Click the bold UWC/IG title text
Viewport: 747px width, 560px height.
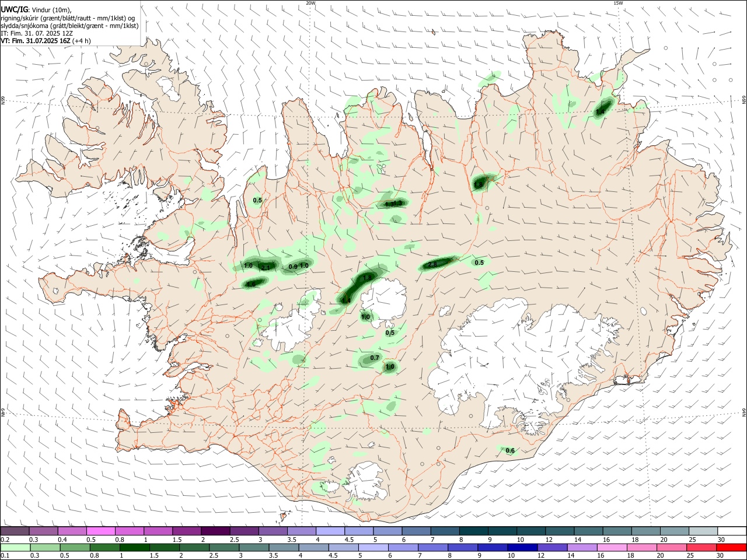pyautogui.click(x=13, y=10)
